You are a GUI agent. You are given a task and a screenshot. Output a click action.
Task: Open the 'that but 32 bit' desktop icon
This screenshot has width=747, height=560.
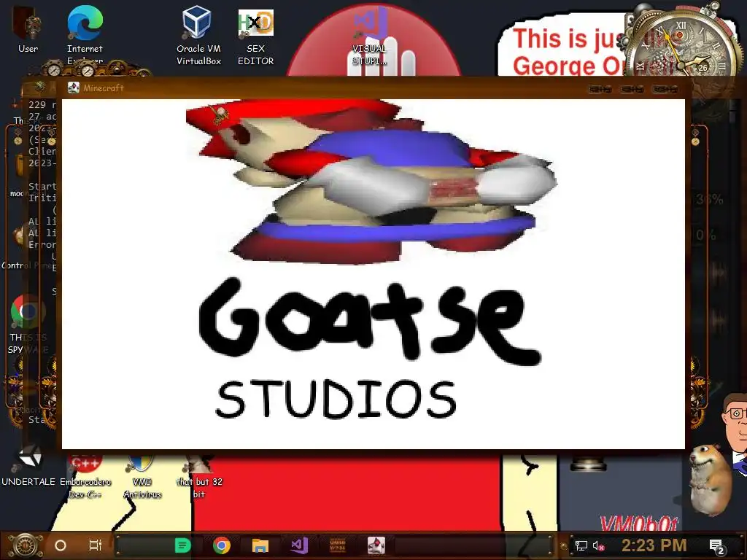[x=199, y=476]
